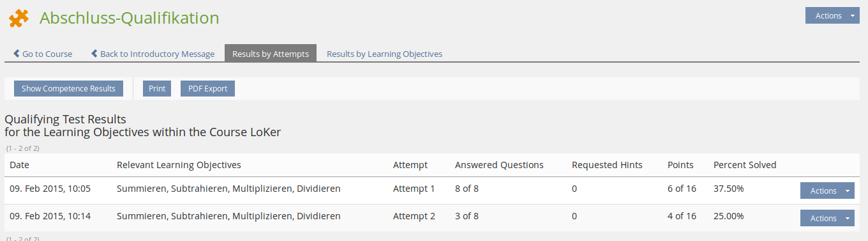Click caret arrow of top Actions button
The image size is (868, 241).
(x=853, y=16)
